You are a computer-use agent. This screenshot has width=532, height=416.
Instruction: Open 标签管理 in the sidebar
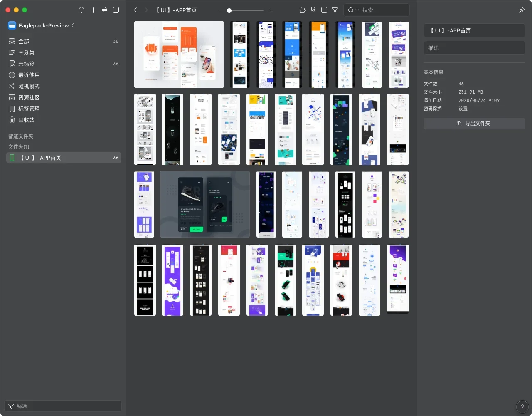(x=29, y=109)
